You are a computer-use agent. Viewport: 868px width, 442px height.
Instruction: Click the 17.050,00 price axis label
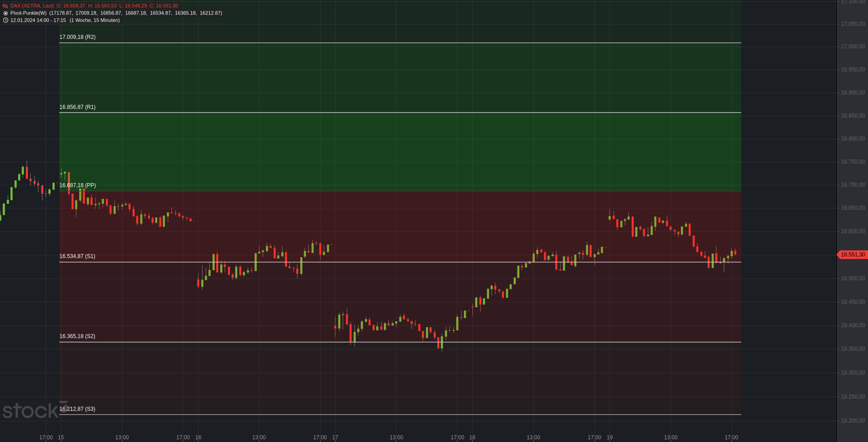853,24
